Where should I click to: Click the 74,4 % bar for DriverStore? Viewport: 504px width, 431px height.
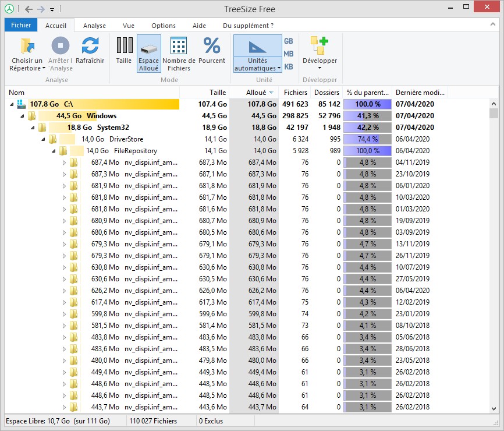(367, 139)
